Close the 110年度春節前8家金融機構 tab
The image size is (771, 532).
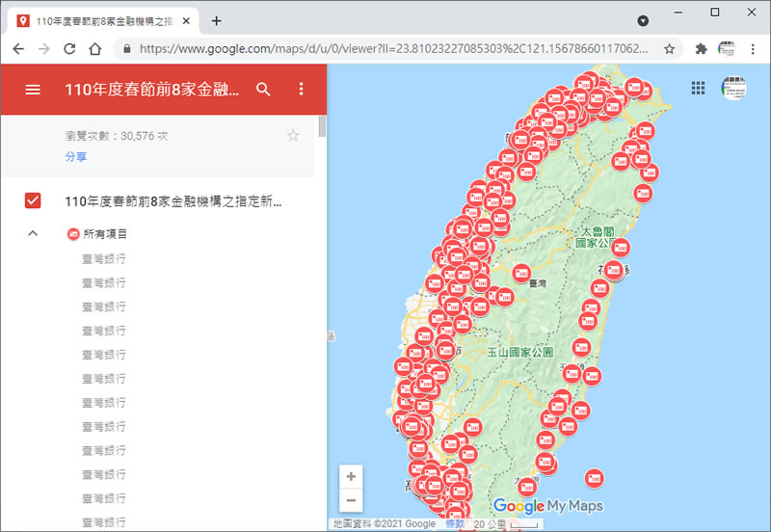click(x=186, y=21)
